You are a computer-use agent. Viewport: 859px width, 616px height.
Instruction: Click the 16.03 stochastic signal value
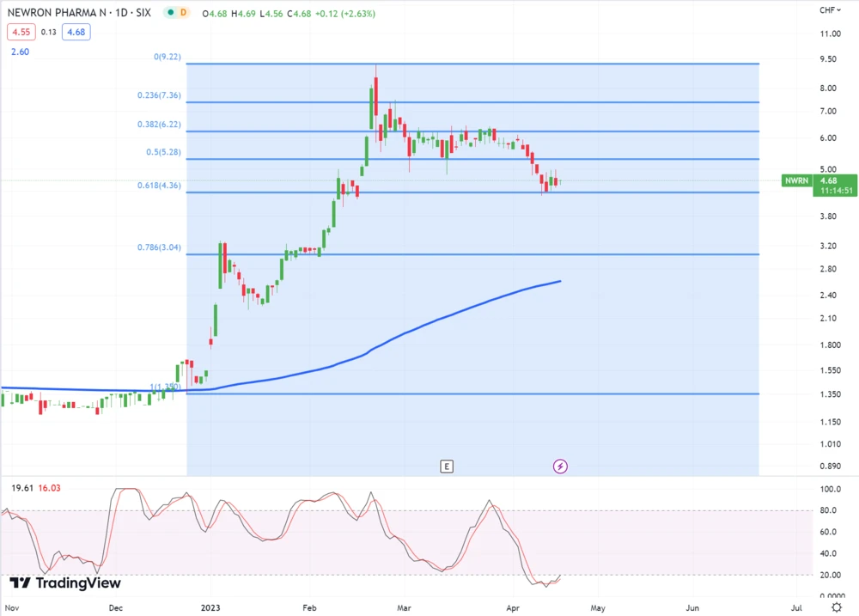(x=49, y=488)
